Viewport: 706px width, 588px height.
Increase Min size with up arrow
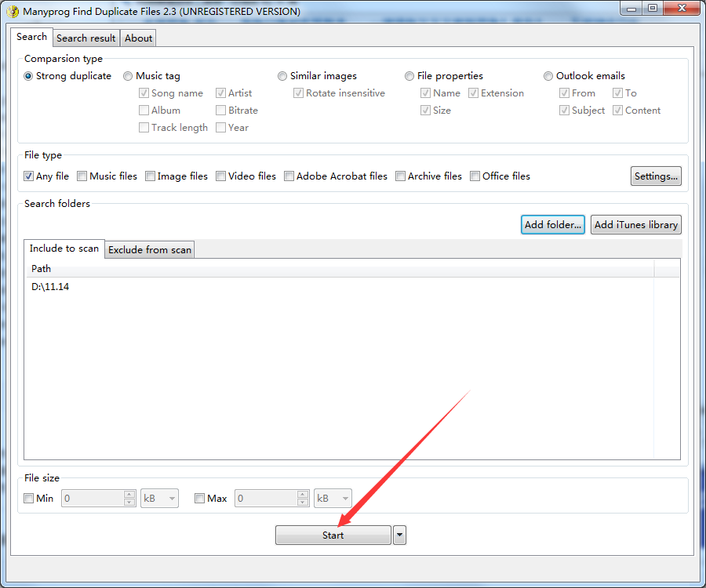click(129, 494)
